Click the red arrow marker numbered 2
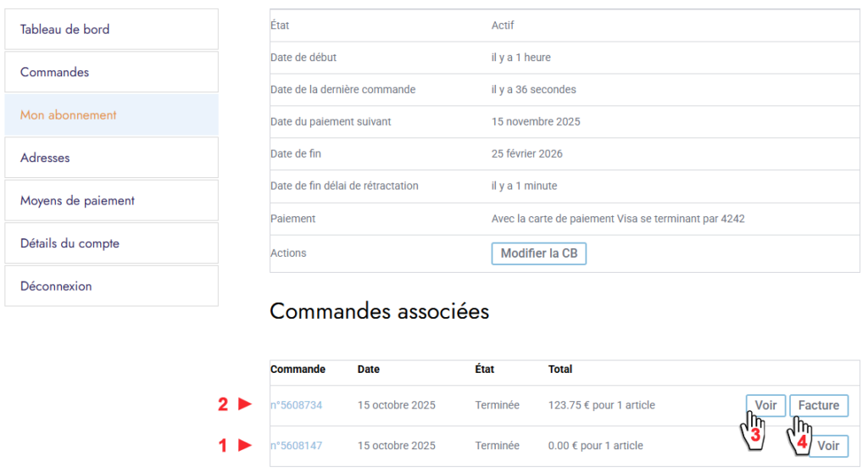 pos(236,405)
